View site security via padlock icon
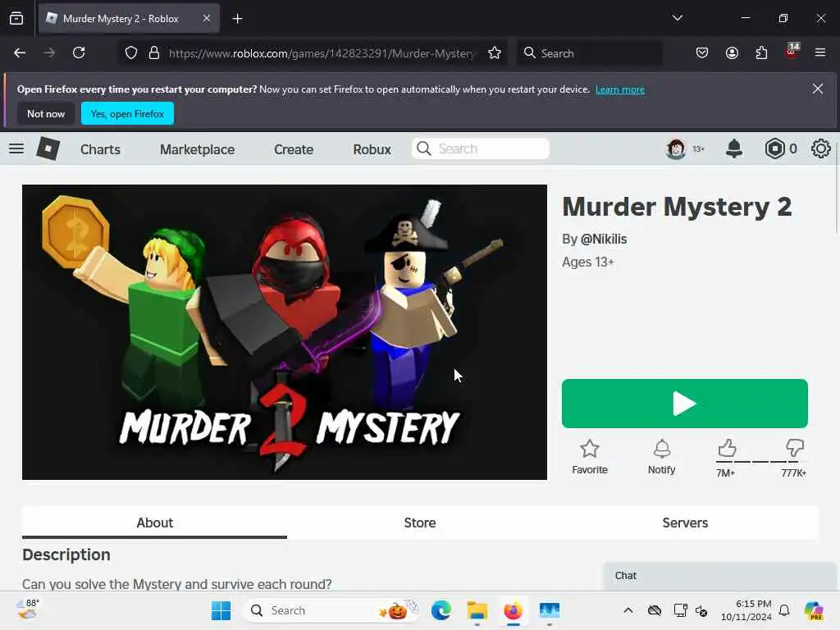Viewport: 840px width, 630px height. 154,53
